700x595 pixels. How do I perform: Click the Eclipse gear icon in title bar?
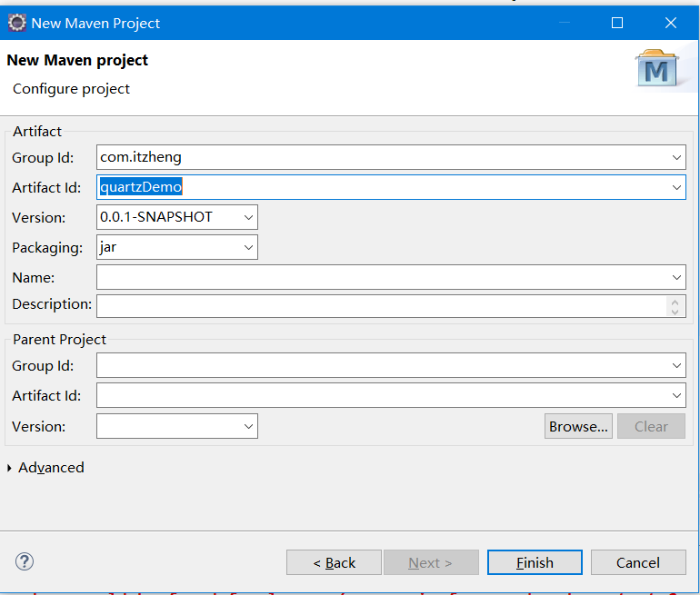click(17, 23)
